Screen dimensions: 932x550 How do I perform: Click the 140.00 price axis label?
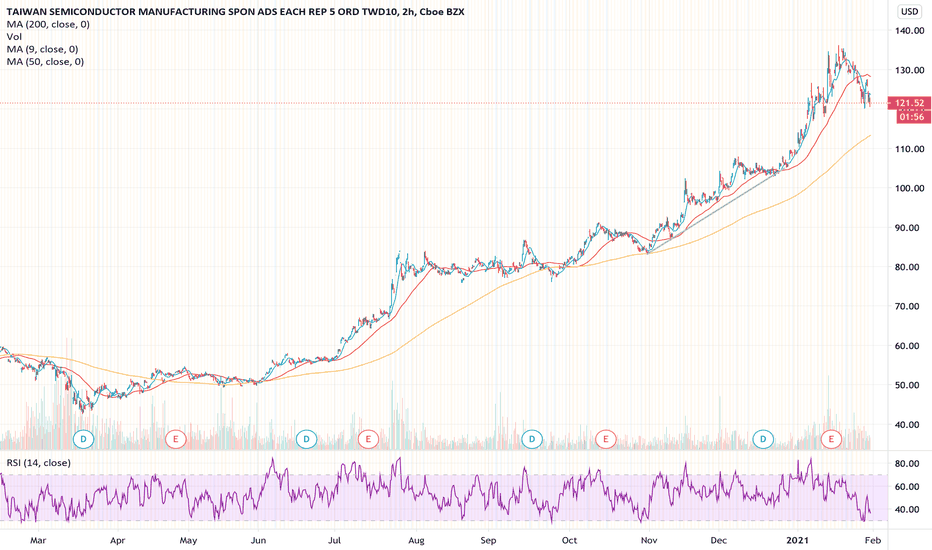909,31
